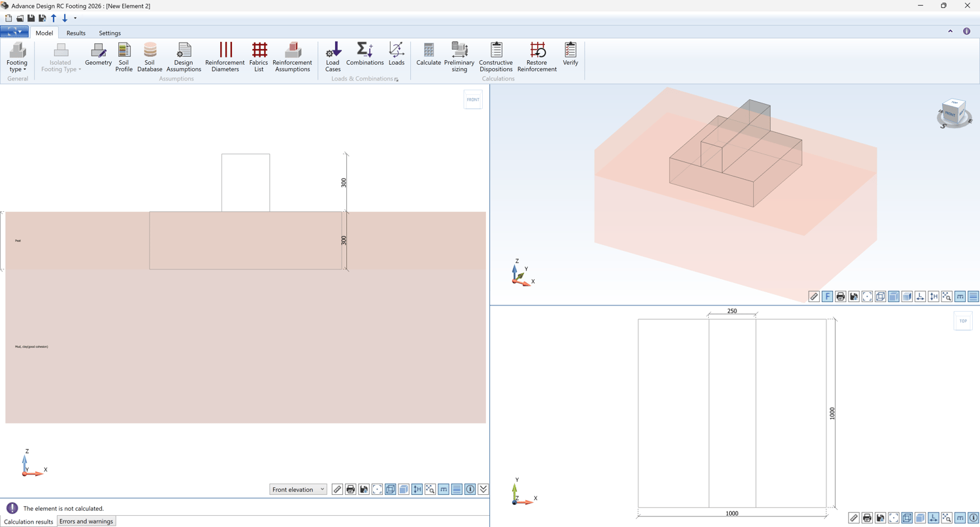Click the Restore Reinforcement icon
This screenshot has height=527, width=980.
[x=536, y=57]
